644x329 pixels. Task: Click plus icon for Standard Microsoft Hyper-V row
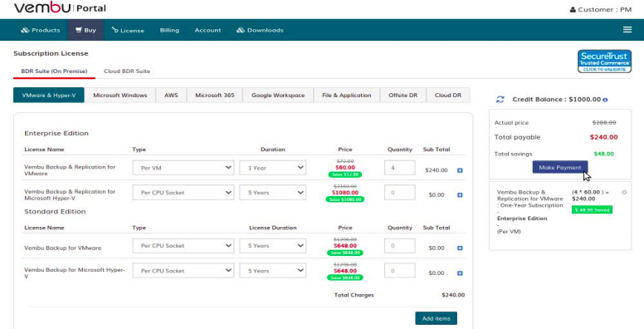(x=460, y=273)
